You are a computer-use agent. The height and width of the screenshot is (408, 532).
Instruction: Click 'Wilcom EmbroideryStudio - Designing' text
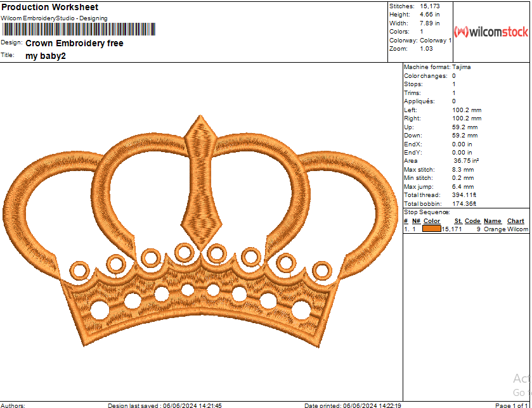click(x=54, y=18)
